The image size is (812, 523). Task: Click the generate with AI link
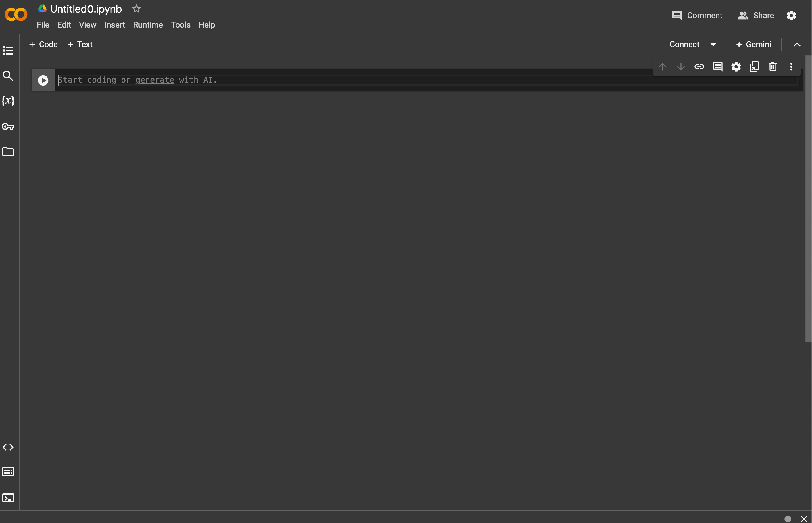155,80
